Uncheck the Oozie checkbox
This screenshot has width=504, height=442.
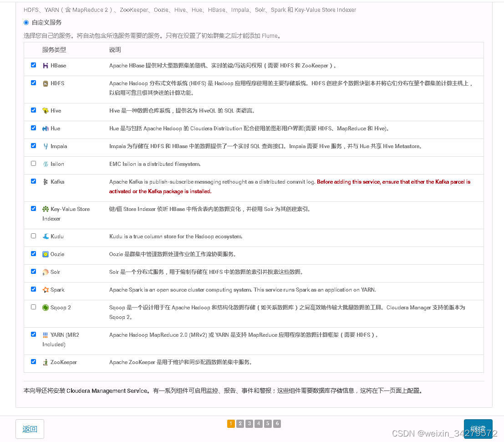33,253
